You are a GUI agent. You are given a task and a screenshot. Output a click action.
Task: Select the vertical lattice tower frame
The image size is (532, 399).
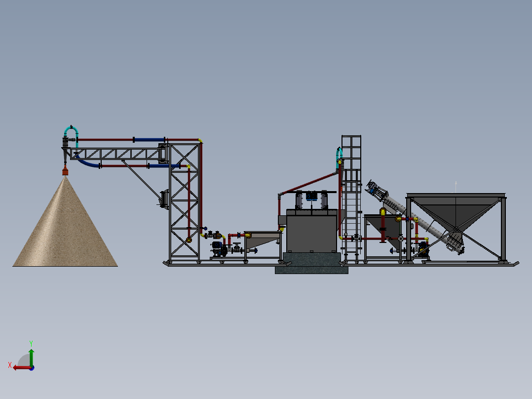[184, 202]
